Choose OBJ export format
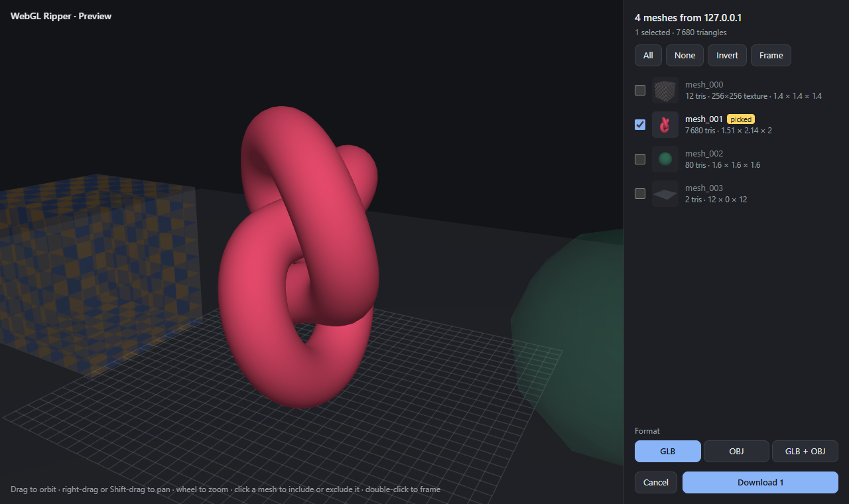This screenshot has width=849, height=504. pyautogui.click(x=736, y=451)
